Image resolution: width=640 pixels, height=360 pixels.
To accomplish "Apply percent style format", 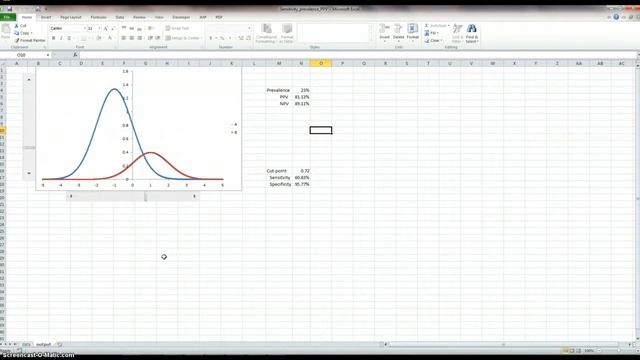I will 222,38.
